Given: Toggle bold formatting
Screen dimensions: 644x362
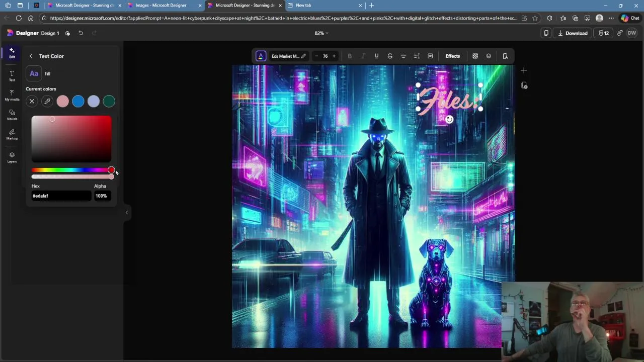Looking at the screenshot, I should point(350,56).
